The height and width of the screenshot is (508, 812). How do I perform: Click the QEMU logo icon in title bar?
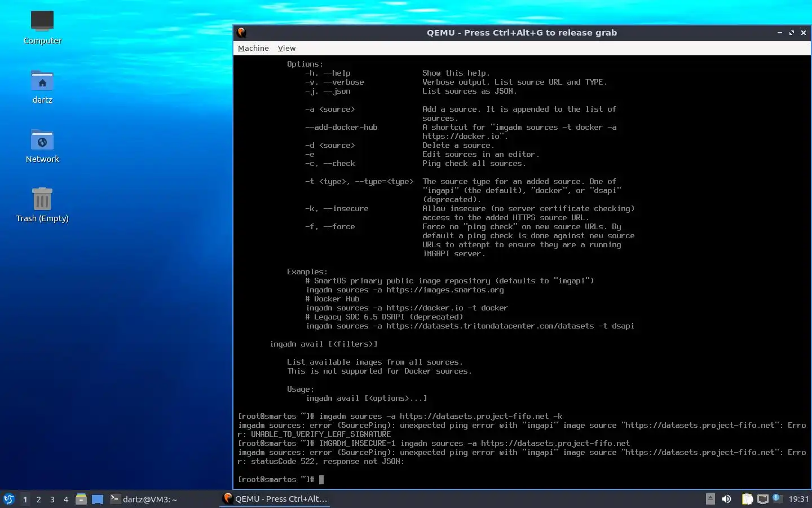pos(242,33)
